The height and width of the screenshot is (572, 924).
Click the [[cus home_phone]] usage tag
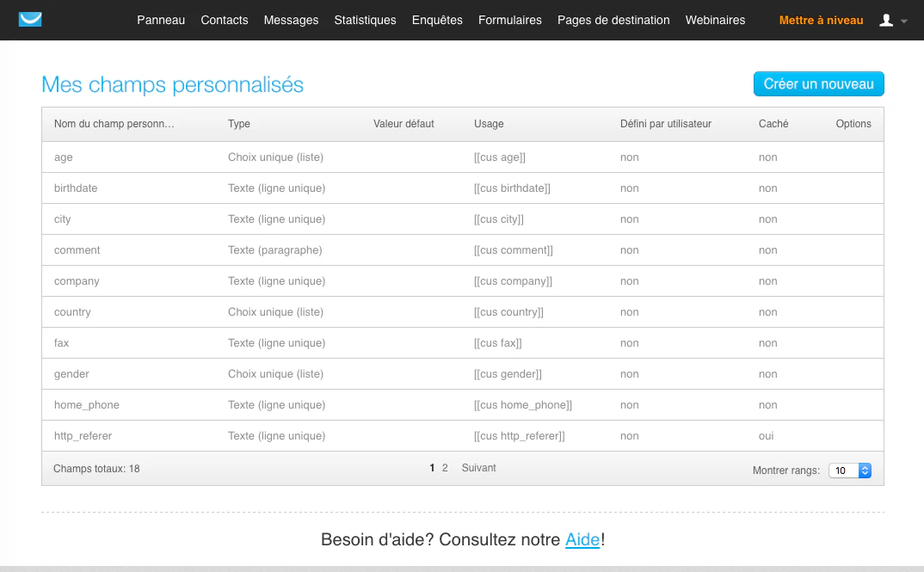point(523,405)
